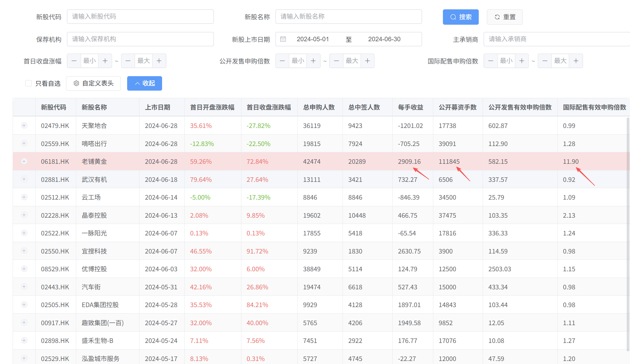Screen dimensions: 630x364
Task: Select stock name 老铺黄金
Action: point(94,161)
